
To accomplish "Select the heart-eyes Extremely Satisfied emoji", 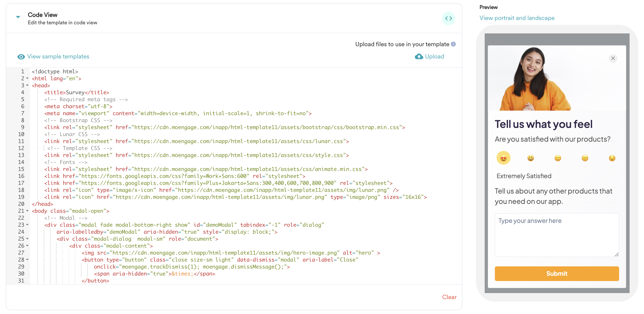I will [x=503, y=158].
